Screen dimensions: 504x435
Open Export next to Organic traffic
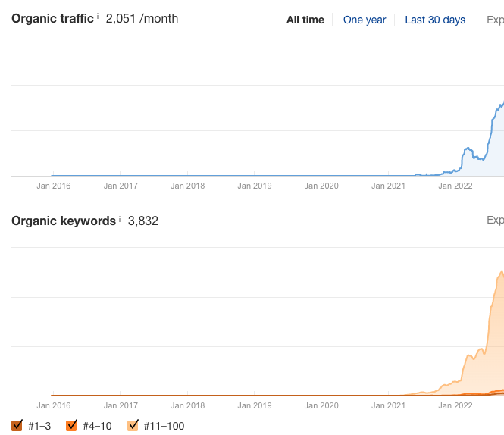coord(496,20)
